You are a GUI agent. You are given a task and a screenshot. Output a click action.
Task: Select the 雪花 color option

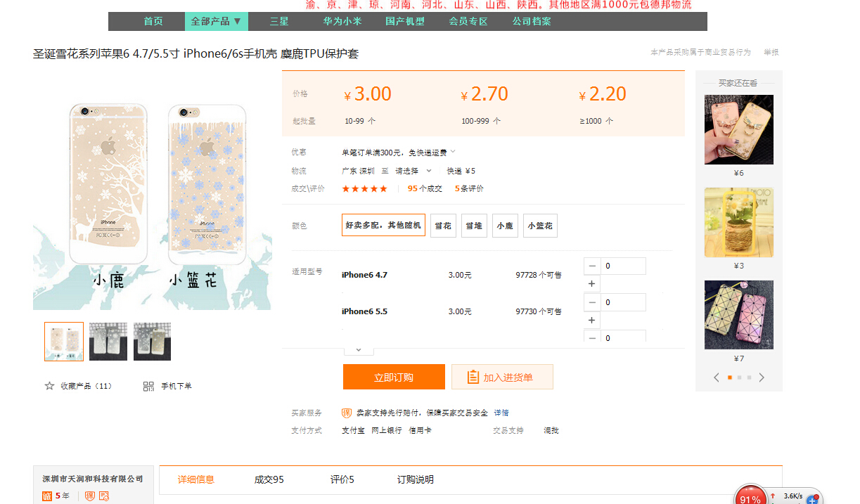point(443,226)
